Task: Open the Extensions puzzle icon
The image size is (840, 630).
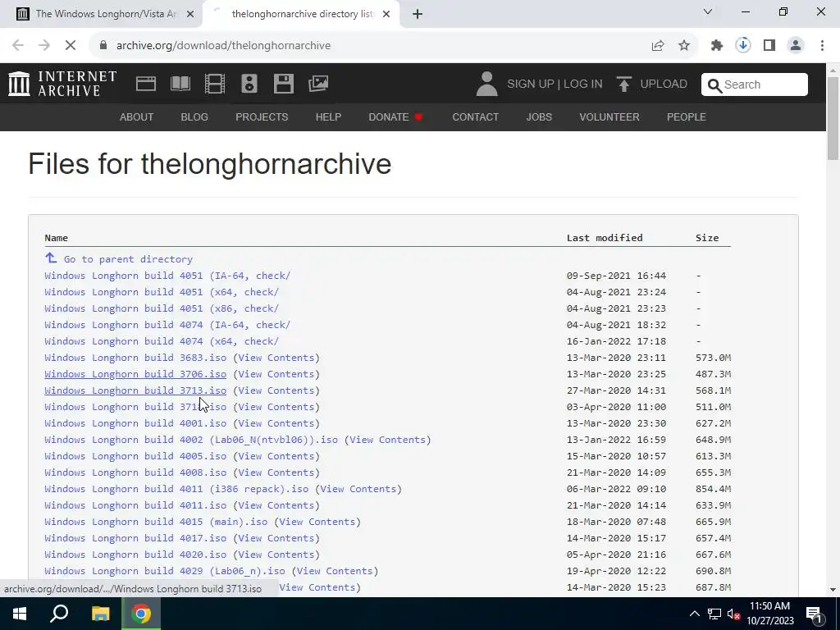Action: (717, 46)
